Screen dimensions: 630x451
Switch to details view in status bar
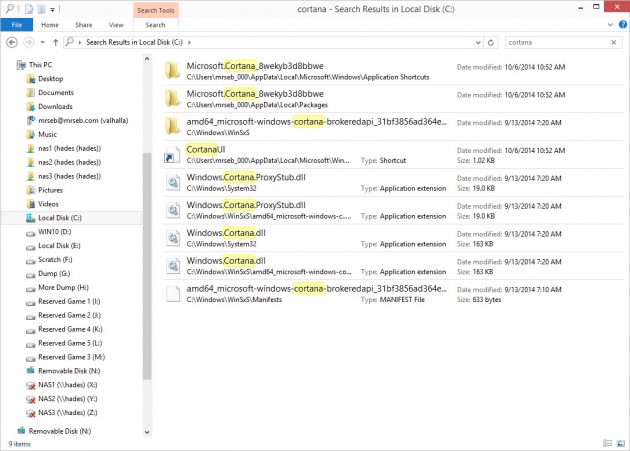pyautogui.click(x=608, y=443)
